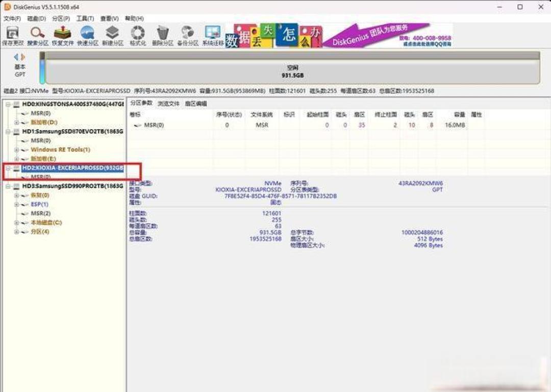
Task: Click the 16.0MB capacity cell
Action: click(455, 125)
